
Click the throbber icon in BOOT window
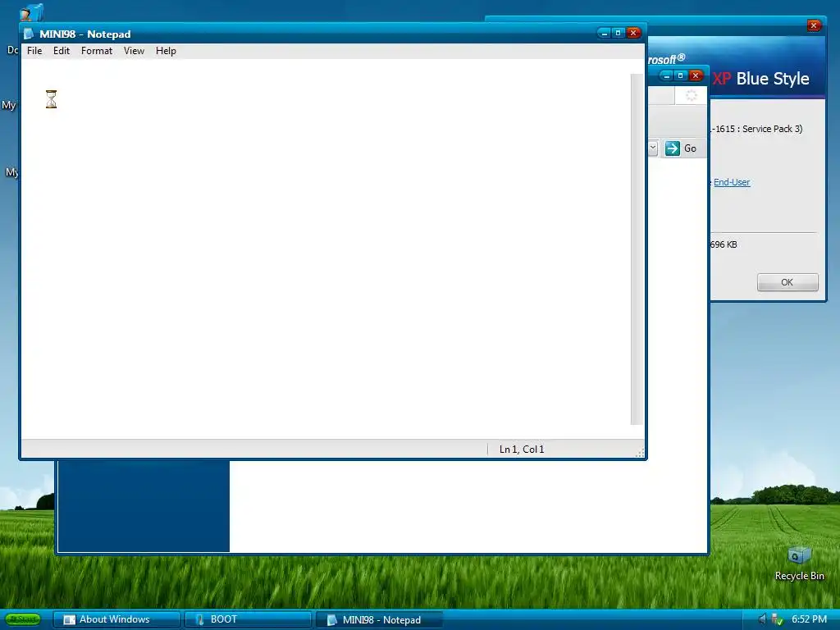691,96
